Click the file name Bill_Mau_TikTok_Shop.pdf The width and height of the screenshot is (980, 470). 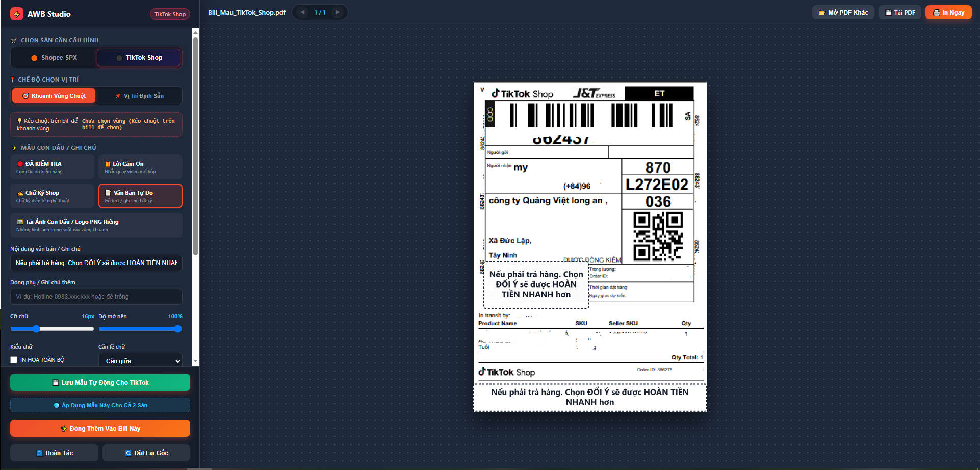click(x=247, y=12)
